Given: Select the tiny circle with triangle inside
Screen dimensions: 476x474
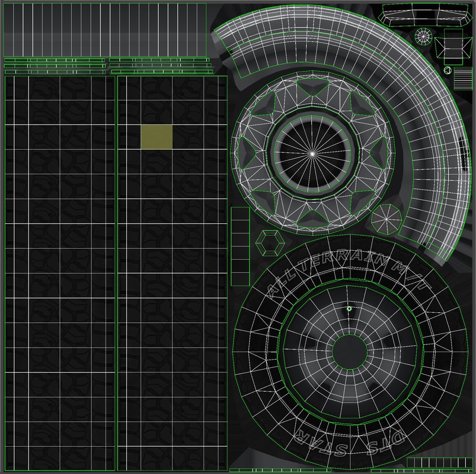Looking at the screenshot, I should (448, 71).
